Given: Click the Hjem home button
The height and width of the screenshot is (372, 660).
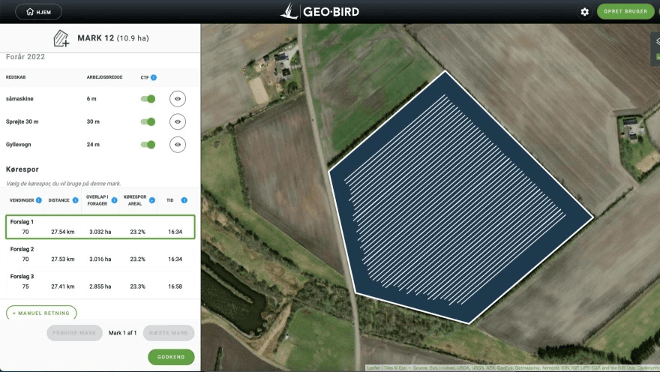Looking at the screenshot, I should [x=39, y=12].
